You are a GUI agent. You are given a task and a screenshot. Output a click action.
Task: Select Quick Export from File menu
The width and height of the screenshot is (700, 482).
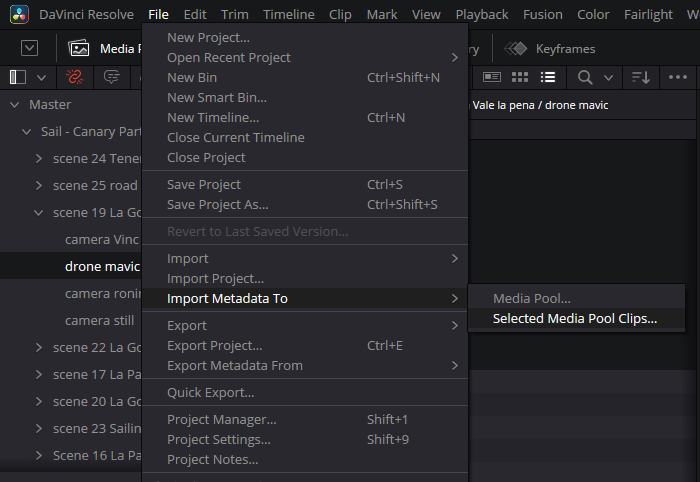pyautogui.click(x=210, y=392)
